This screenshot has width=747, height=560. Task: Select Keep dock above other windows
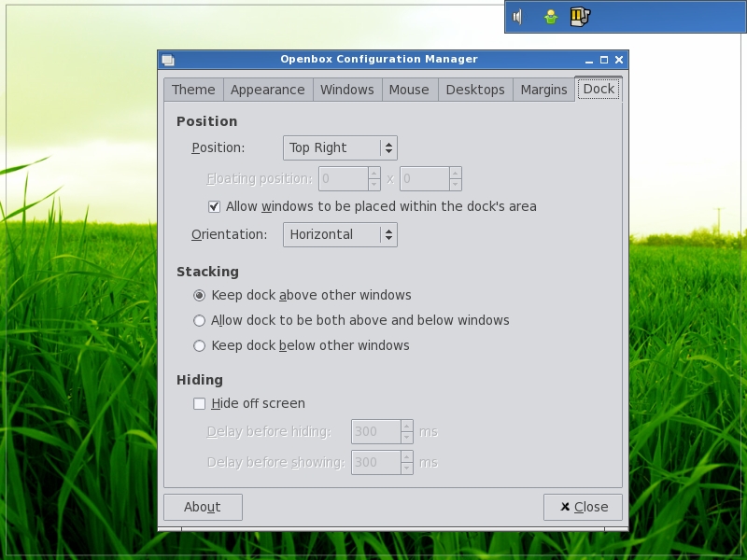tap(199, 295)
